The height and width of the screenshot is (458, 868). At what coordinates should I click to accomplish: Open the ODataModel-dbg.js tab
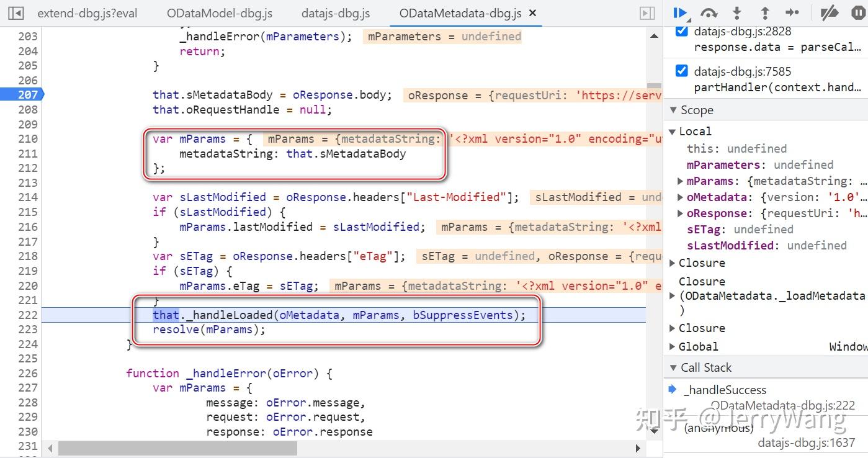click(x=220, y=13)
